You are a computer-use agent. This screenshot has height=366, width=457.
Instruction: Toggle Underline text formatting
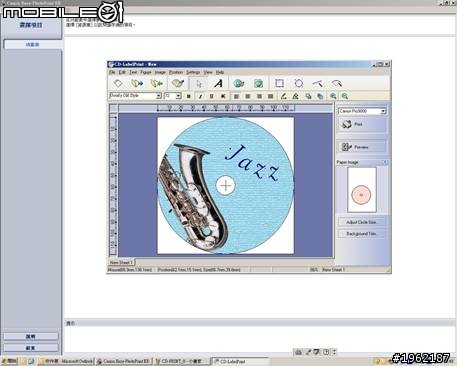point(211,96)
